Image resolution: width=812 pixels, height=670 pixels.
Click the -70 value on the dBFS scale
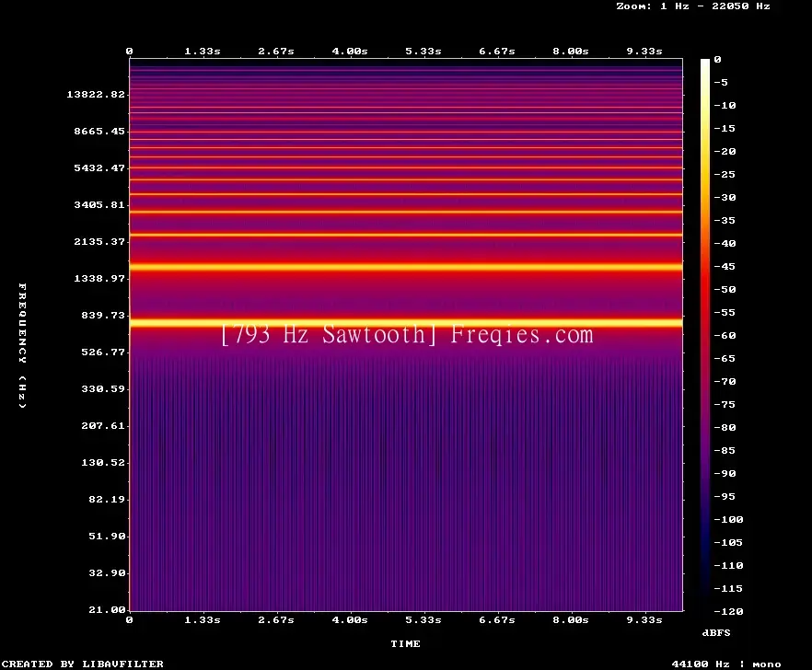[x=725, y=382]
